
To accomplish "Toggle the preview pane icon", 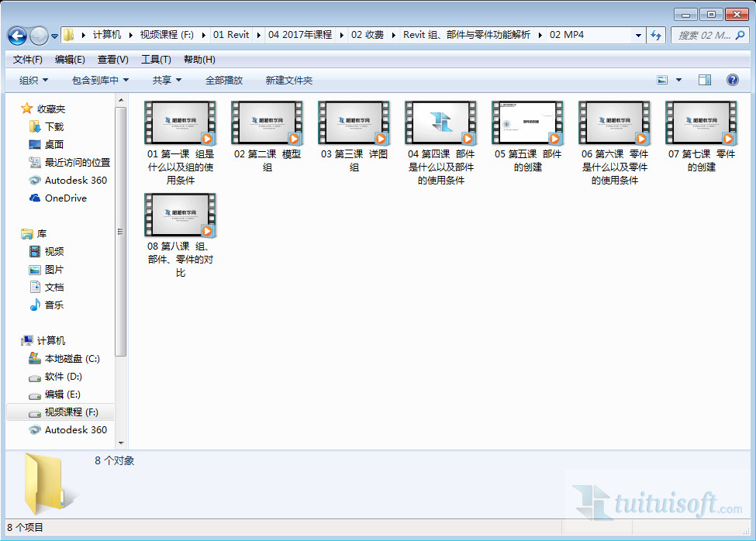I will (x=704, y=80).
